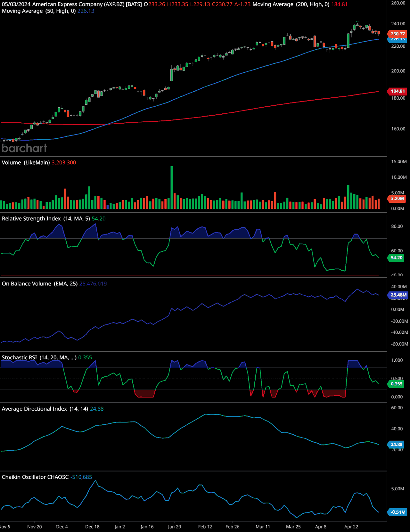The width and height of the screenshot is (410, 532).
Task: Click the Dec 18 date axis label
Action: pyautogui.click(x=92, y=527)
